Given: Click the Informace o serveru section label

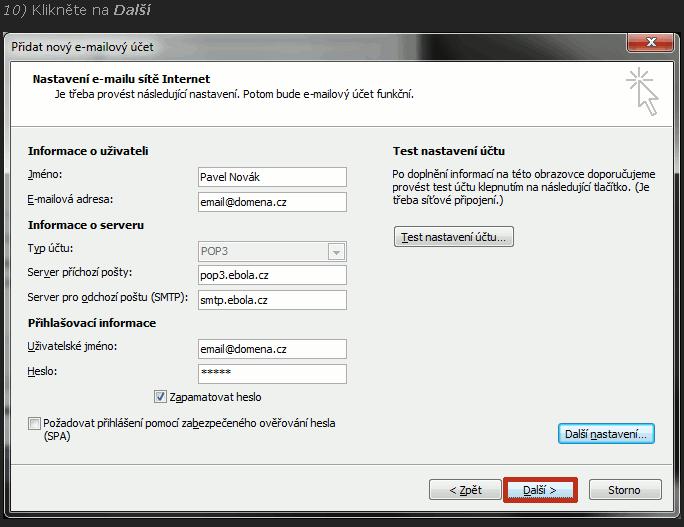Looking at the screenshot, I should tap(86, 225).
